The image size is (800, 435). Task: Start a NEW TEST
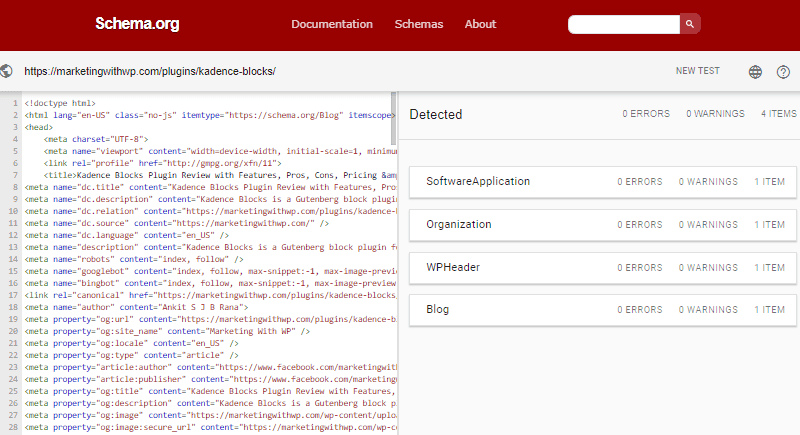[x=697, y=71]
